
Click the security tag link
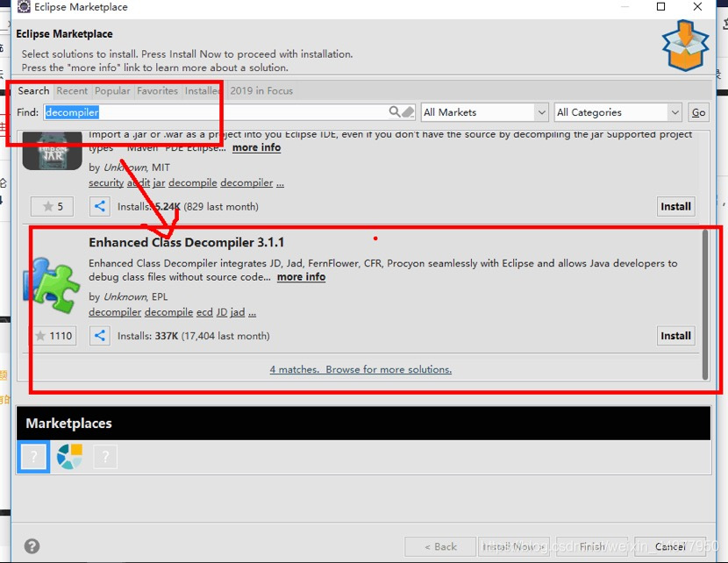106,183
